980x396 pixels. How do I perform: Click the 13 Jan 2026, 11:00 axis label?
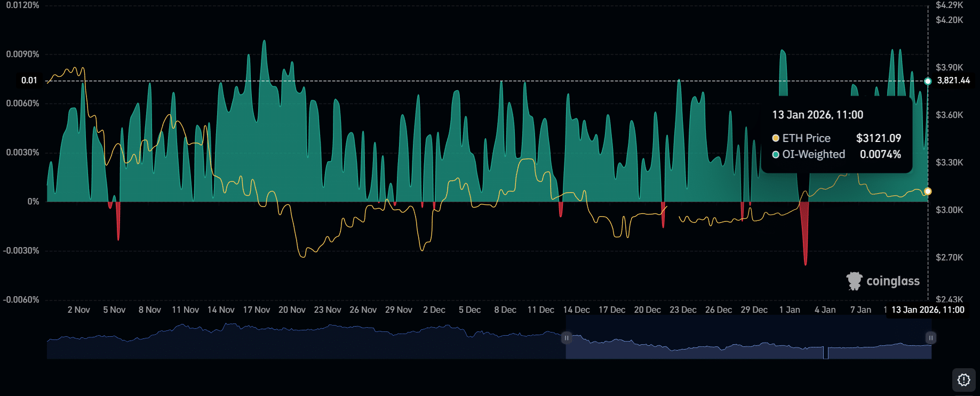coord(928,310)
